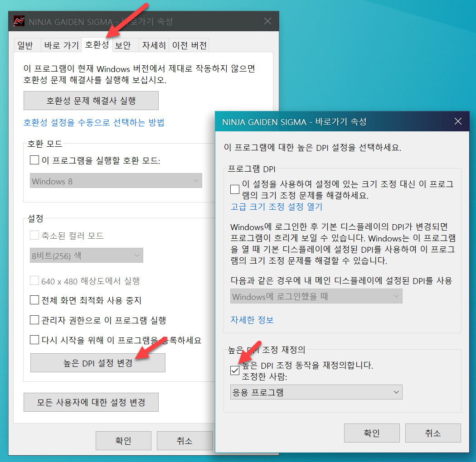Check 관리자 권한으로 이 프로그램 실행
The image size is (476, 462).
tap(34, 320)
